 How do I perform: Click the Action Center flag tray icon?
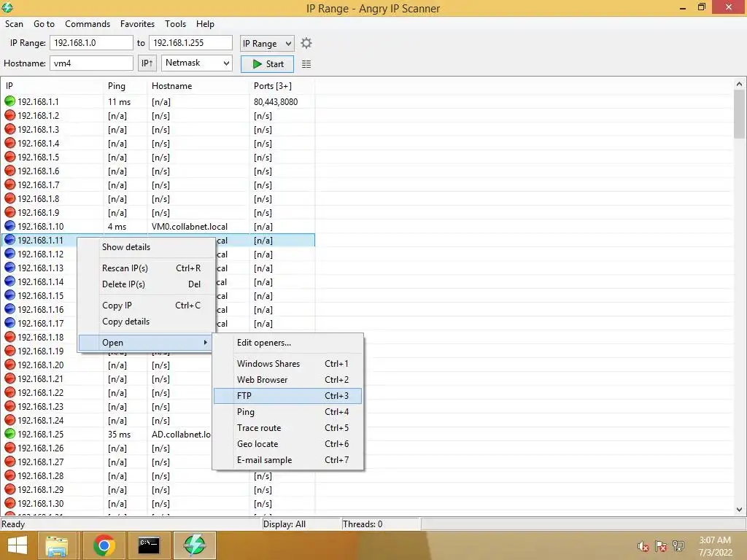[661, 546]
